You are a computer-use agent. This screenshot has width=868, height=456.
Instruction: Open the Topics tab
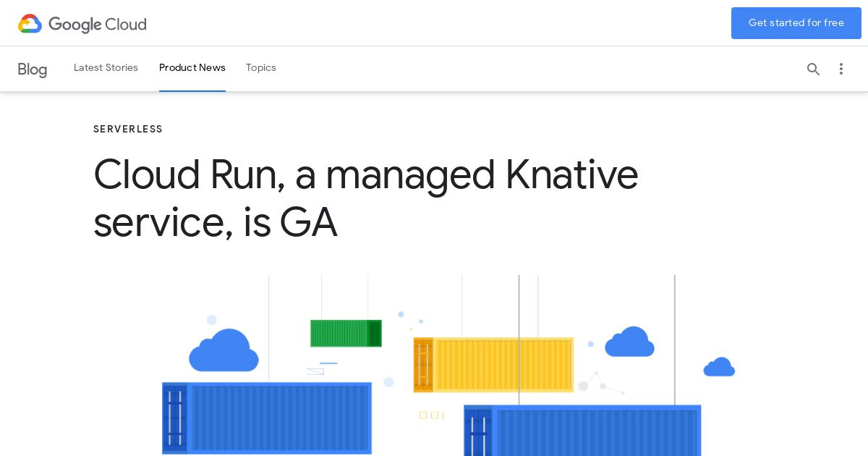tap(261, 68)
